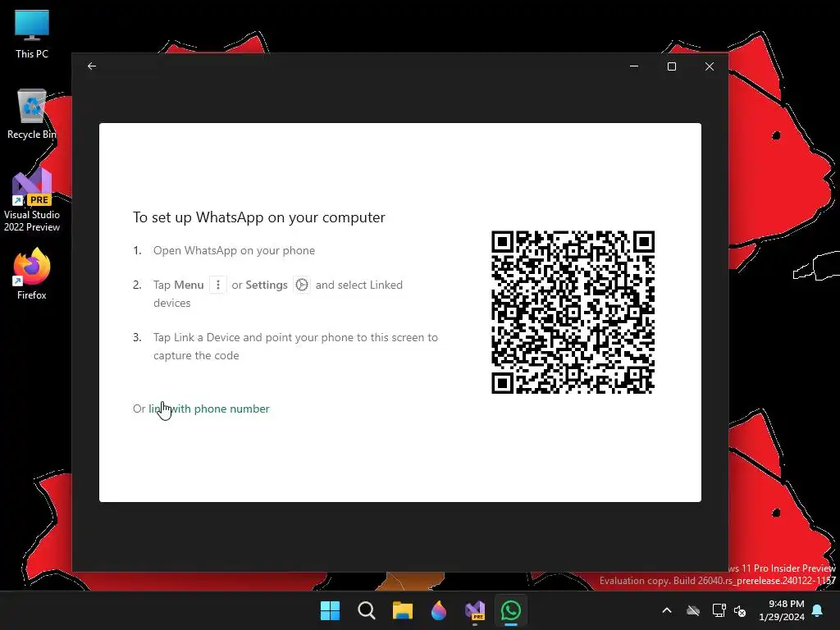Image resolution: width=840 pixels, height=630 pixels.
Task: Open the clock showing 9:48 PM
Action: (782, 610)
